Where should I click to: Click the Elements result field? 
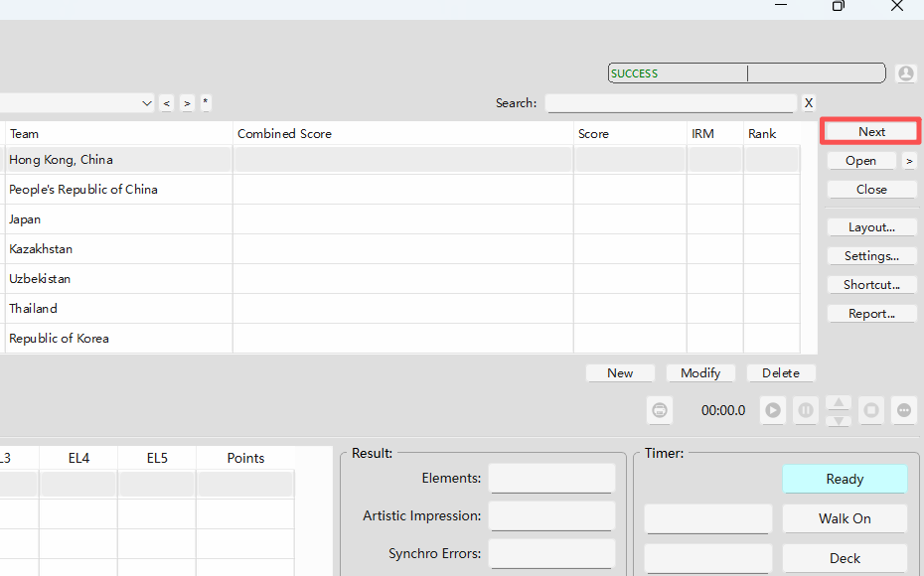(551, 479)
